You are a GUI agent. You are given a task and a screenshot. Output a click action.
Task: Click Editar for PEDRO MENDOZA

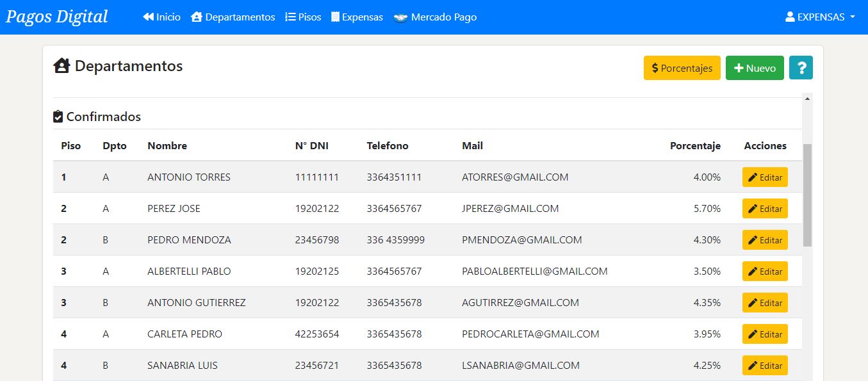click(765, 240)
